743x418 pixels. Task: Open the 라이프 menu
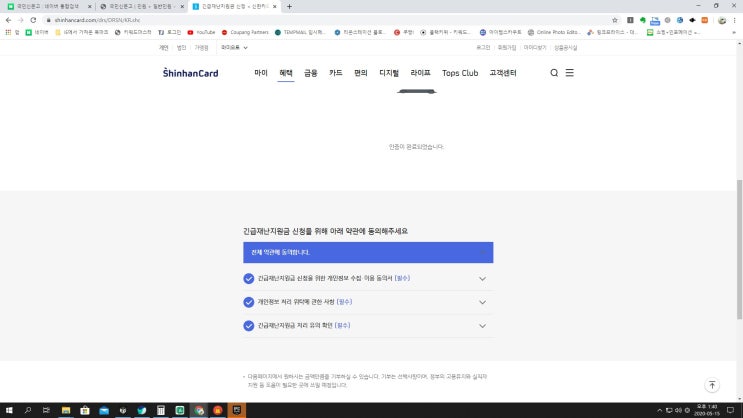tap(420, 73)
